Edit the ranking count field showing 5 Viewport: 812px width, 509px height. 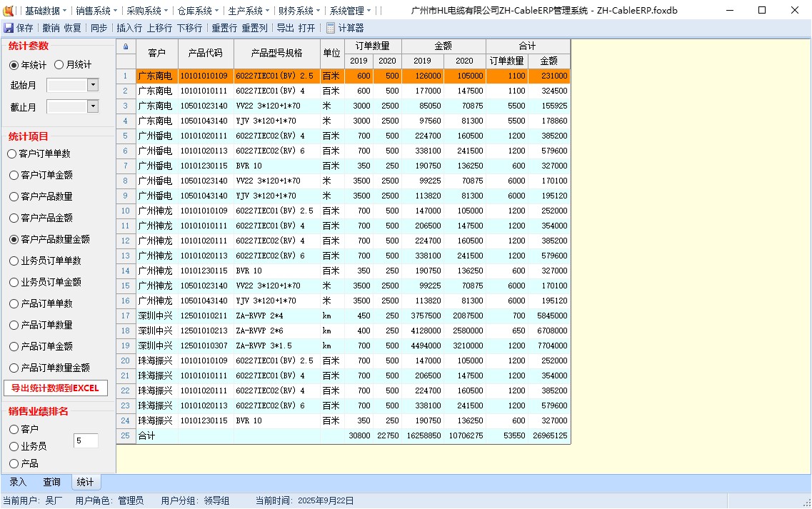click(86, 440)
